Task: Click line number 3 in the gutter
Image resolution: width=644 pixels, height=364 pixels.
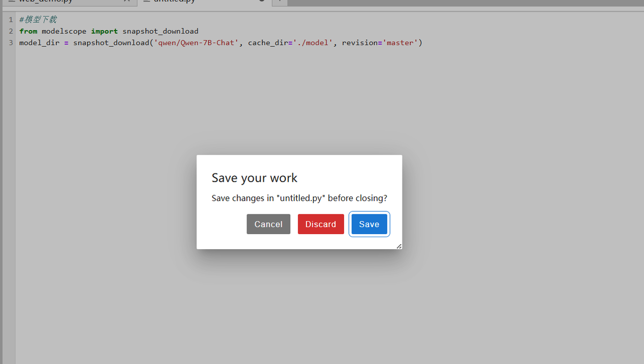Action: pos(11,43)
